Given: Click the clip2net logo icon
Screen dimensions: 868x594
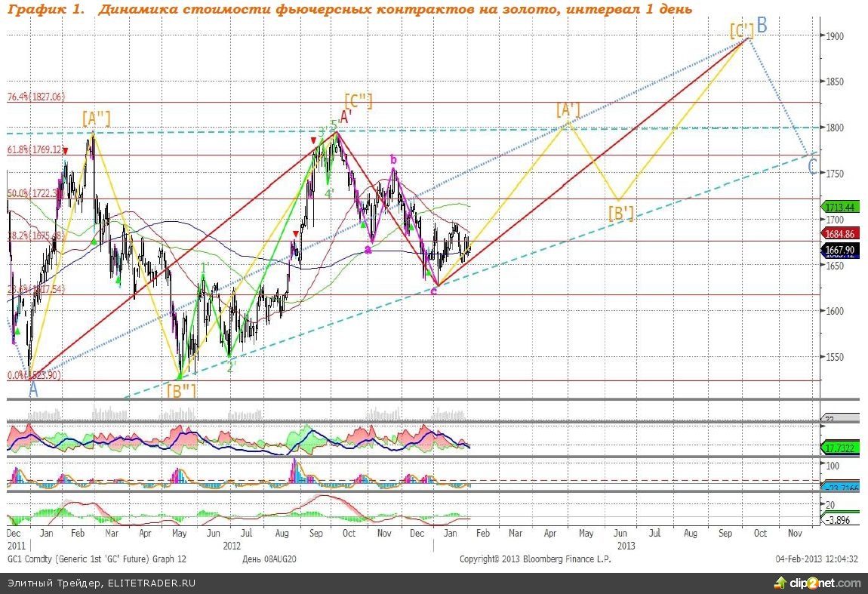Looking at the screenshot, I should (x=780, y=583).
